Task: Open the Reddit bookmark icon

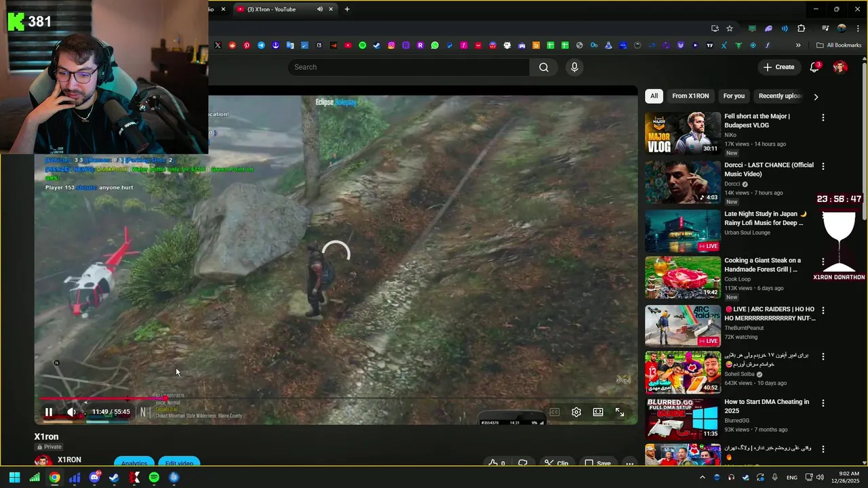Action: coord(233,45)
